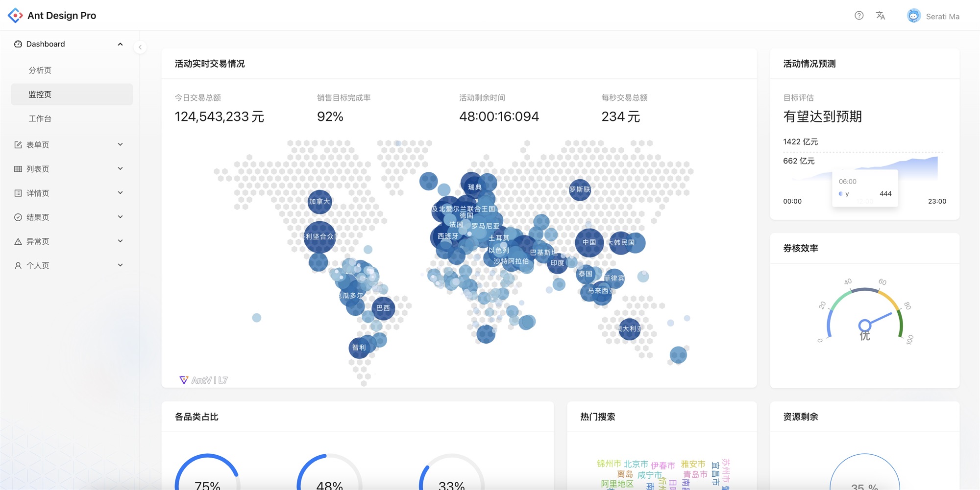This screenshot has height=490, width=980.
Task: Click the 表单页 edit icon
Action: click(x=18, y=145)
